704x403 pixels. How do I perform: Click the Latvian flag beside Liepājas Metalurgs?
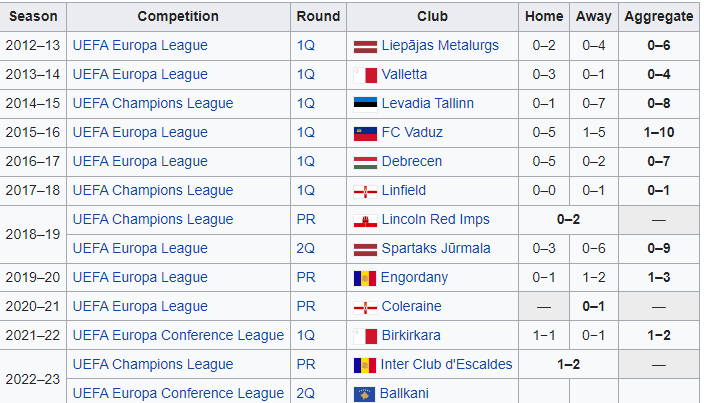[365, 46]
